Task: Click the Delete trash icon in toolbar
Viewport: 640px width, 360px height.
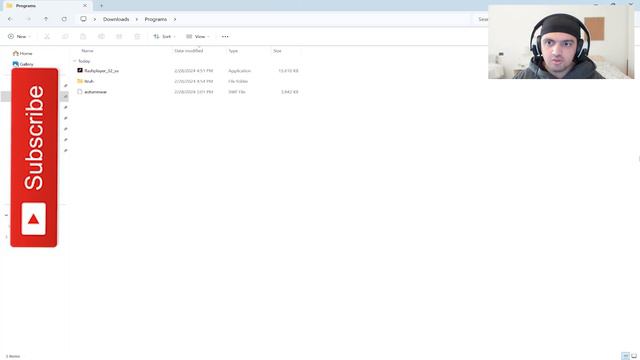Action: [x=137, y=36]
